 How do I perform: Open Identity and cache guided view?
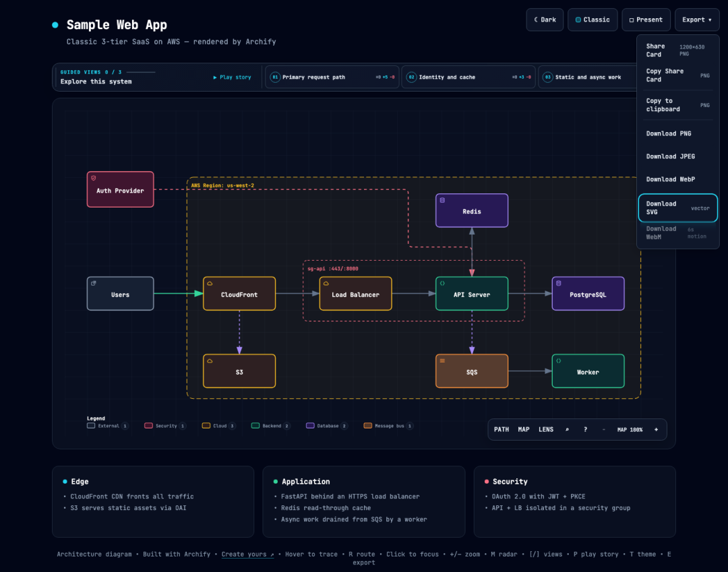click(x=468, y=77)
